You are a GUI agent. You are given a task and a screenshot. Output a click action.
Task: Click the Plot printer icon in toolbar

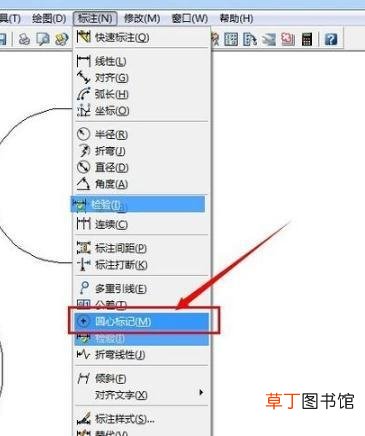pos(24,39)
